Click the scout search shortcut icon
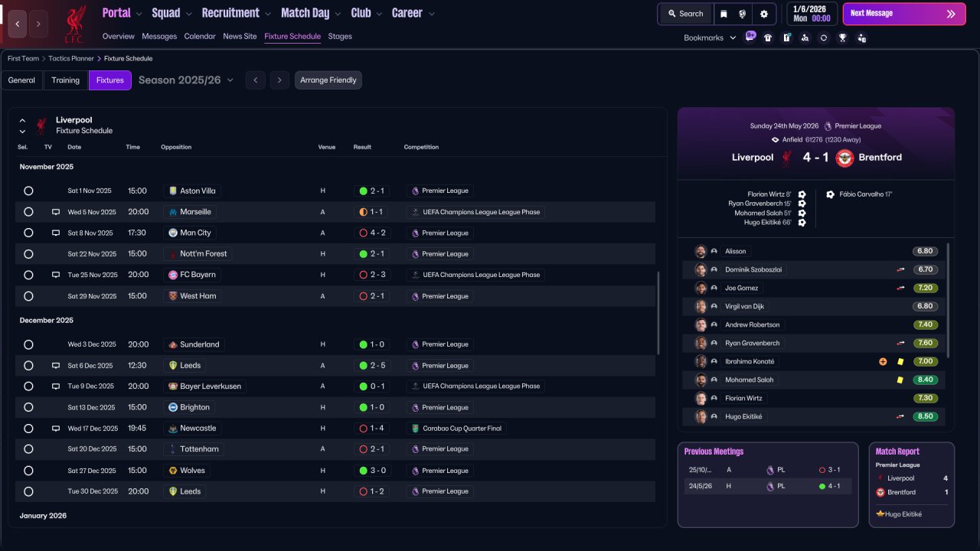 pyautogui.click(x=805, y=37)
